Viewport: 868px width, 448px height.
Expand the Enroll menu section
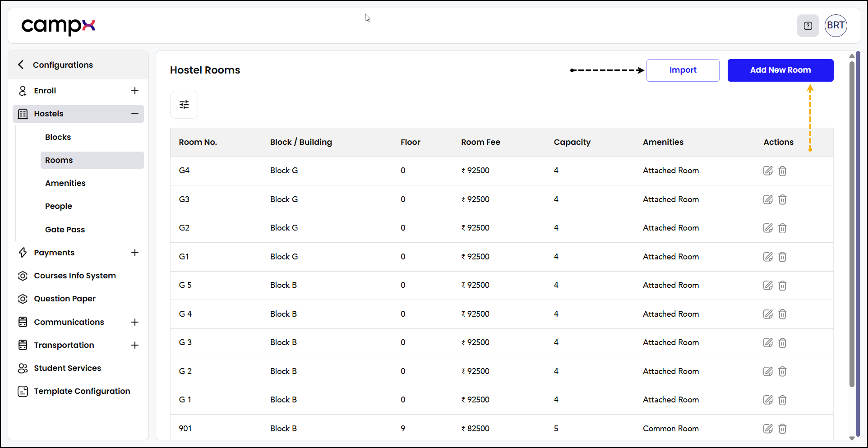point(134,91)
